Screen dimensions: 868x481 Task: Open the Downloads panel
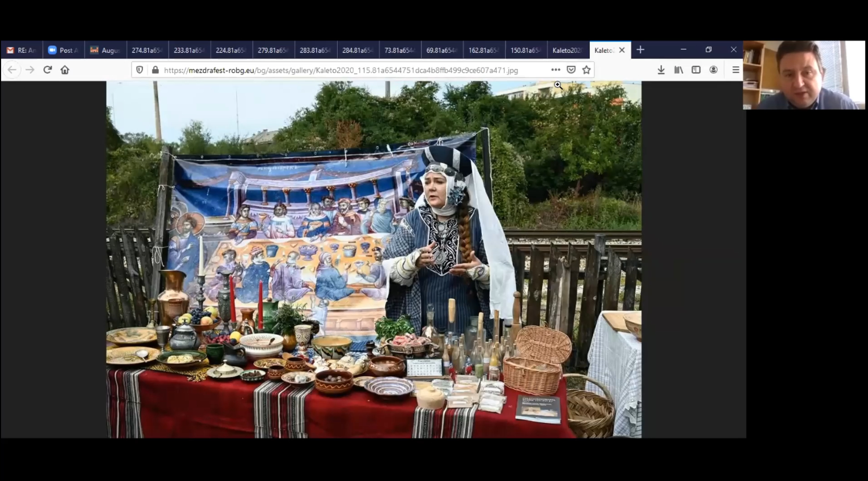click(x=661, y=70)
